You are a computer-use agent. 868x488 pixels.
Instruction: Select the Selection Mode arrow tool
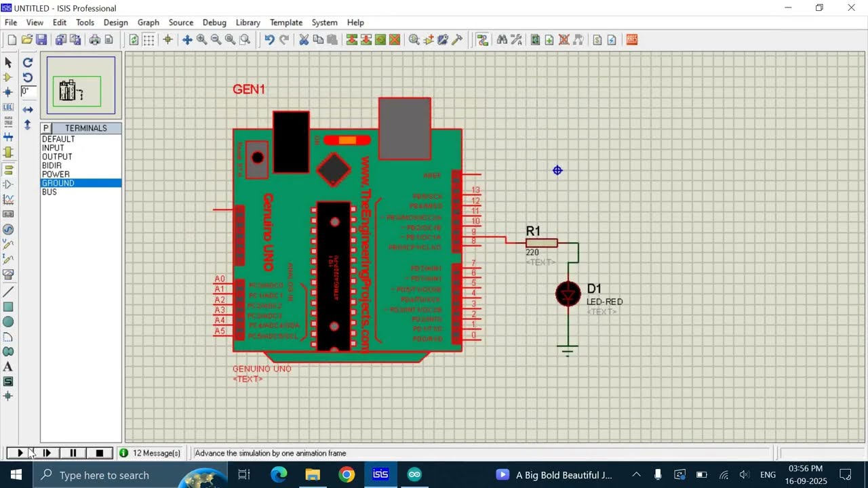coord(8,62)
